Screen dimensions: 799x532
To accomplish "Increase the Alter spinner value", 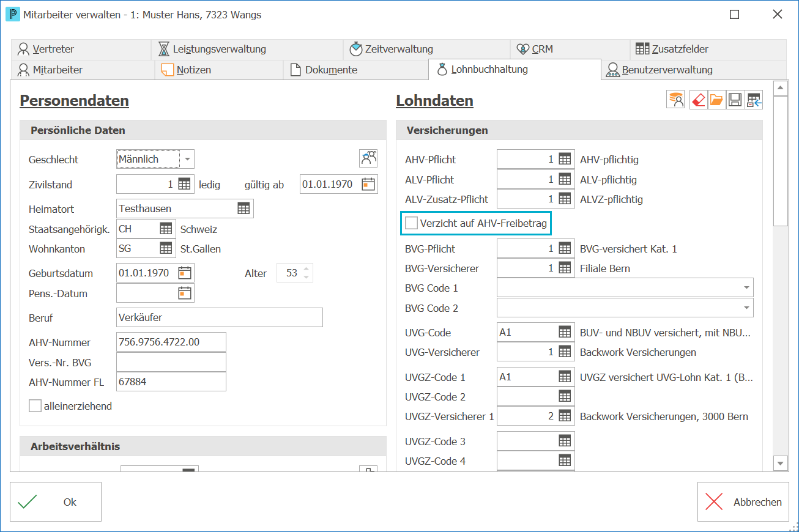I will click(x=307, y=269).
